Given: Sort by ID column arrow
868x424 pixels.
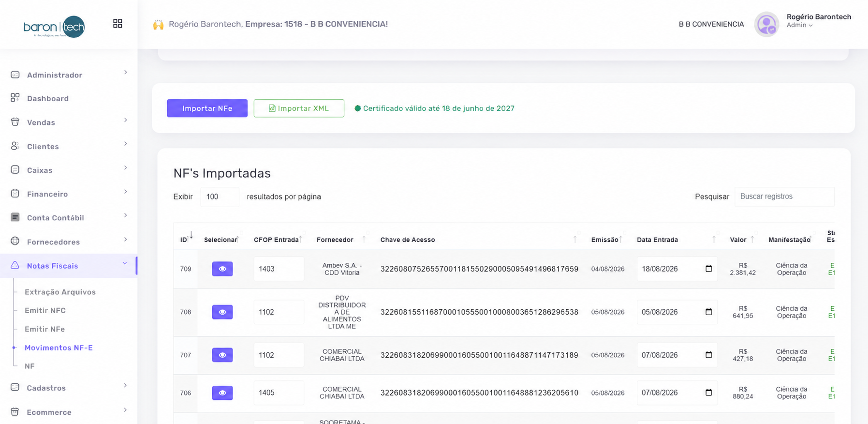Looking at the screenshot, I should pos(191,235).
